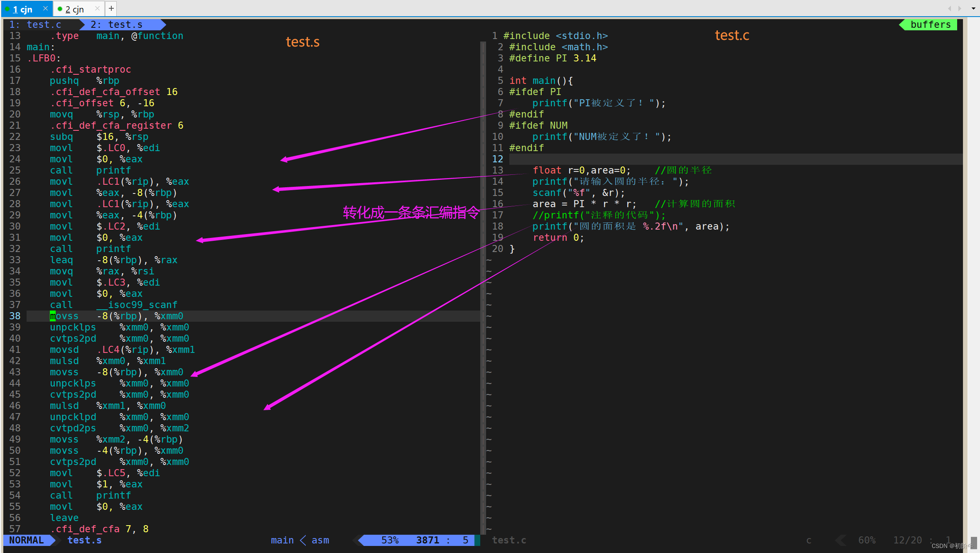This screenshot has height=553, width=980.
Task: Click the '60%' indicator in right status
Action: tap(867, 540)
